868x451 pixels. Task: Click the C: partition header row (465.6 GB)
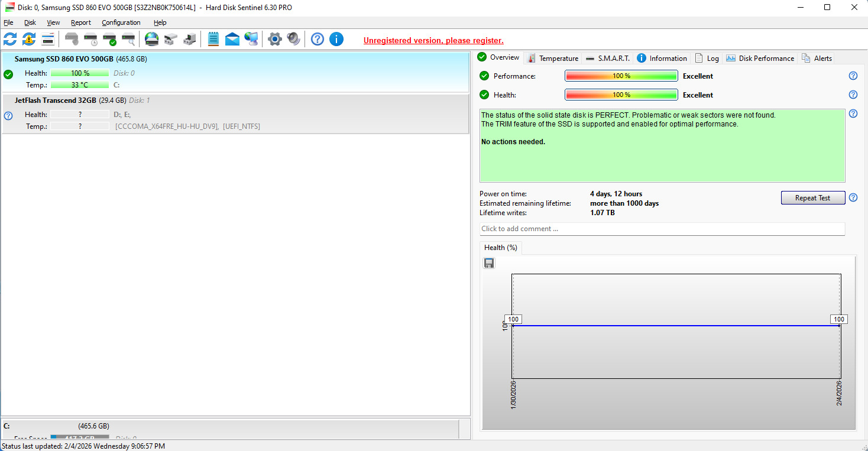click(230, 426)
